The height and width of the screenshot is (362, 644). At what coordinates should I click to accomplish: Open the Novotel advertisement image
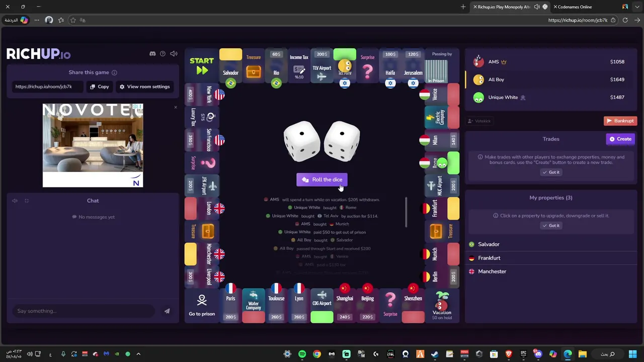pyautogui.click(x=93, y=145)
